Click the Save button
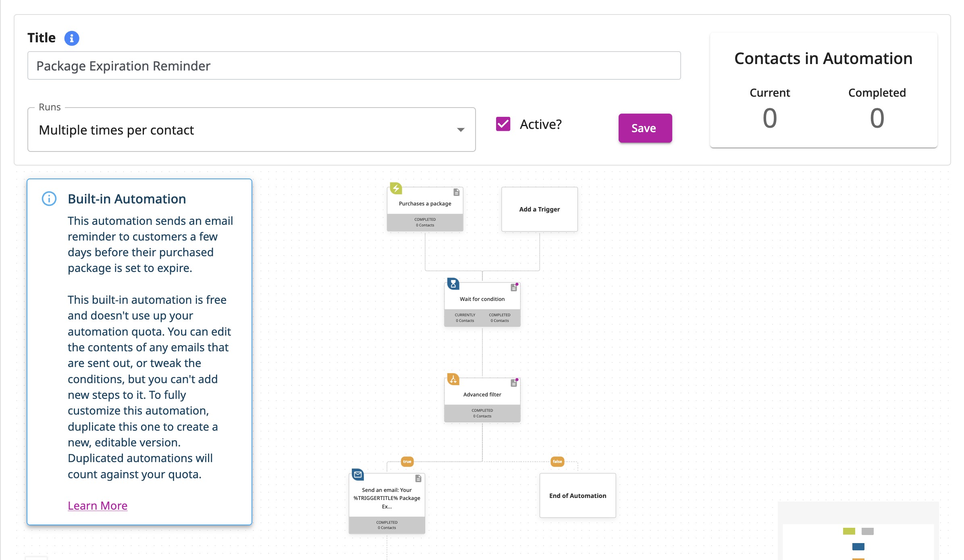Screen dimensions: 964x560 point(644,128)
